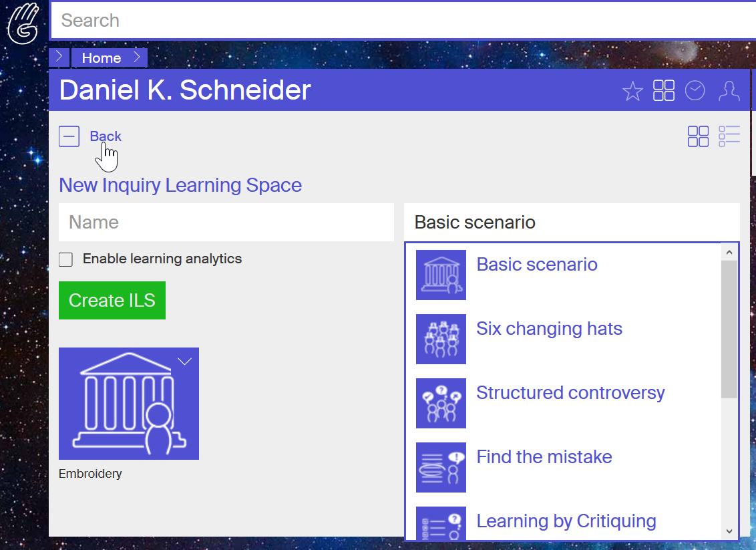Click the Name input field
This screenshot has width=756, height=550.
[226, 223]
